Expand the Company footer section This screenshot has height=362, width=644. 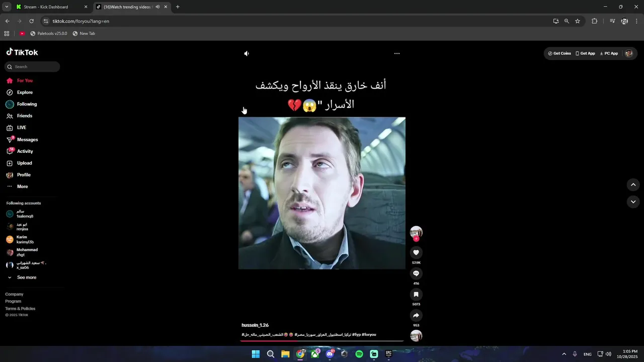pyautogui.click(x=14, y=294)
